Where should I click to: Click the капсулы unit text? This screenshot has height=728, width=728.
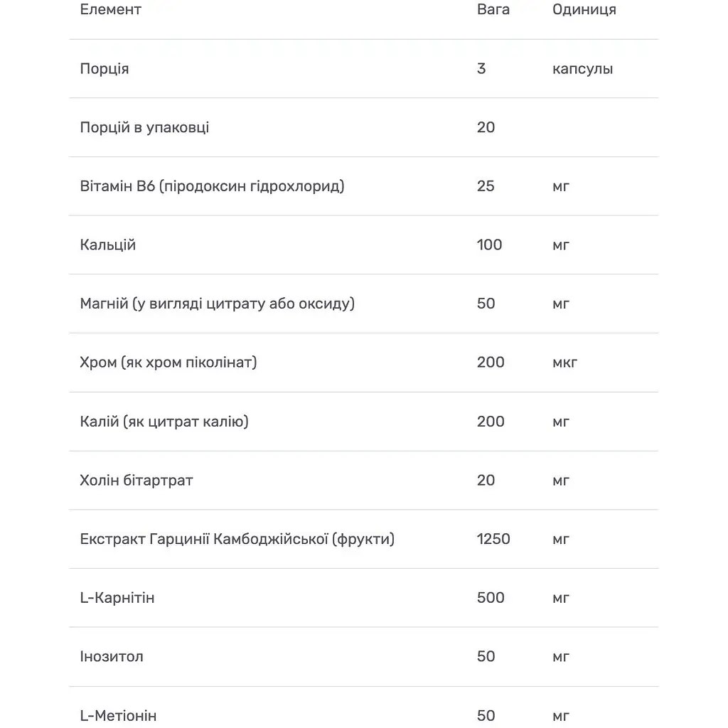click(x=582, y=69)
